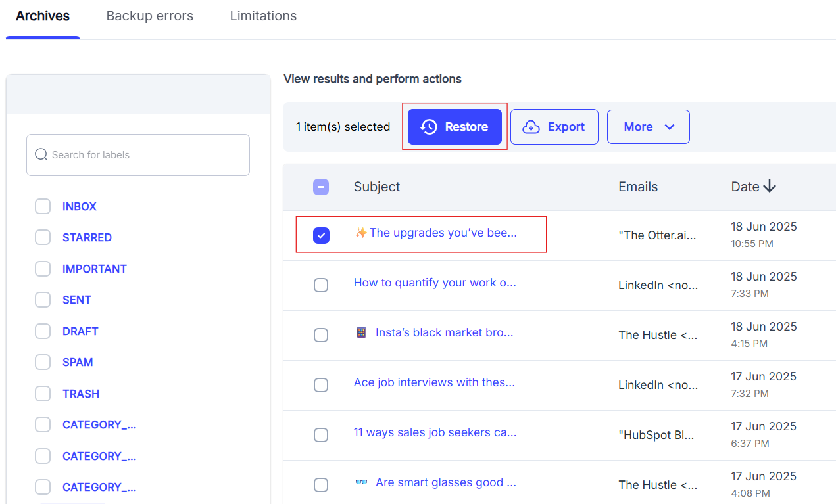Open the Limitations tab
This screenshot has height=504, width=836.
coord(263,16)
